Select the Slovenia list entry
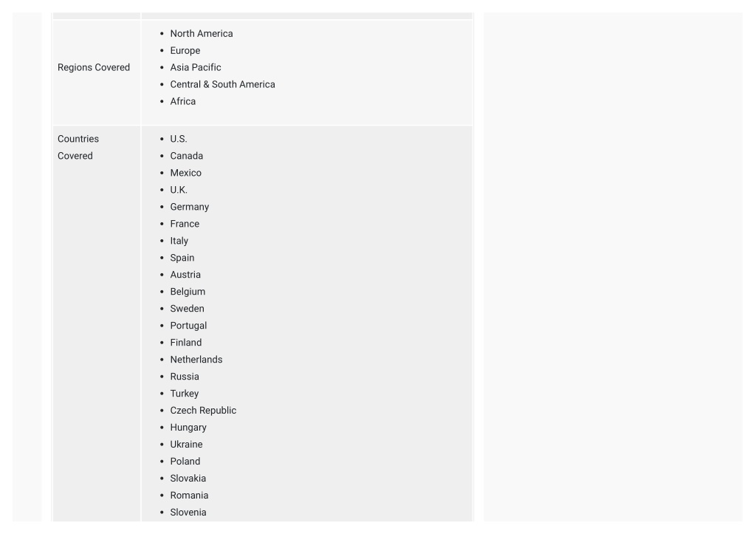756x534 pixels. pyautogui.click(x=188, y=513)
